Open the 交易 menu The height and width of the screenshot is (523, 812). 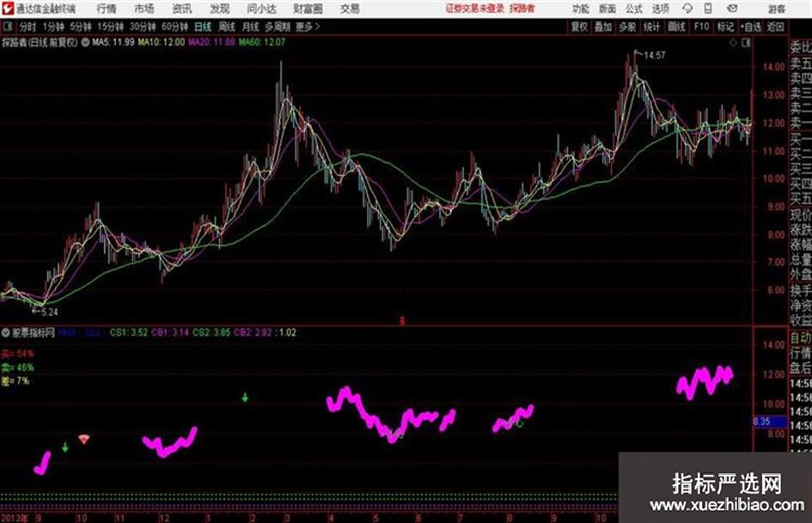tap(350, 9)
